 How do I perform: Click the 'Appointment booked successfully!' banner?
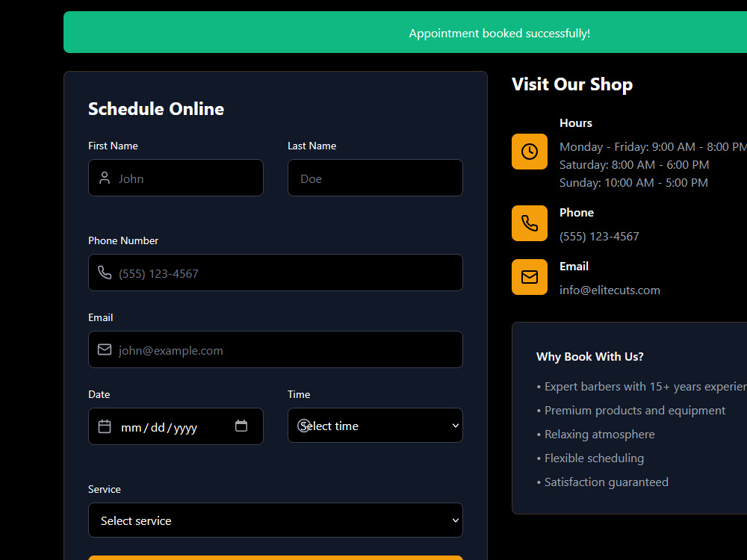(405, 32)
